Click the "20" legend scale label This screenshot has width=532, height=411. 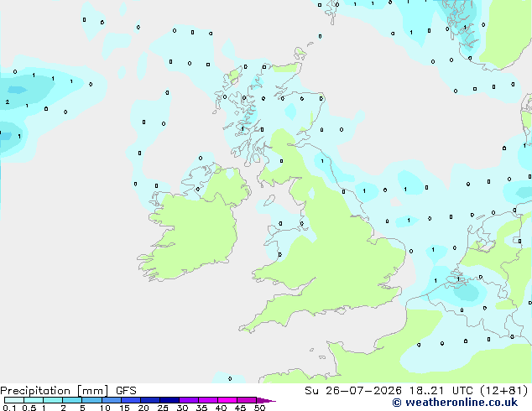tap(143, 408)
